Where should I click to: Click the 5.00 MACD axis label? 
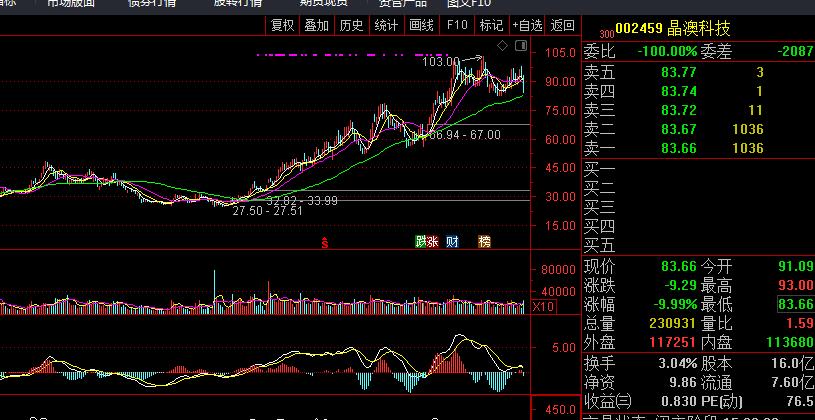tap(563, 347)
